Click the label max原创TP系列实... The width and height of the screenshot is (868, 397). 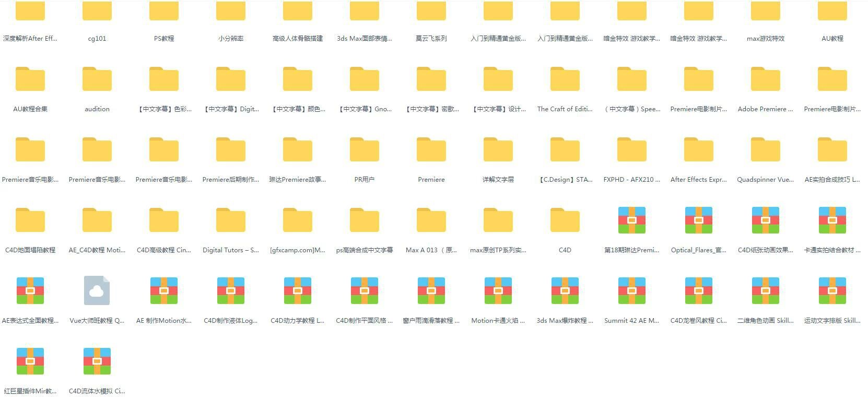click(x=498, y=250)
